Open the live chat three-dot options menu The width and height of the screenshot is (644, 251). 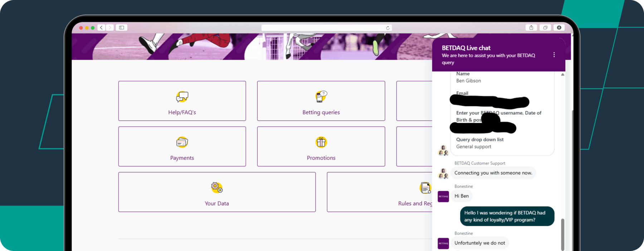(554, 55)
